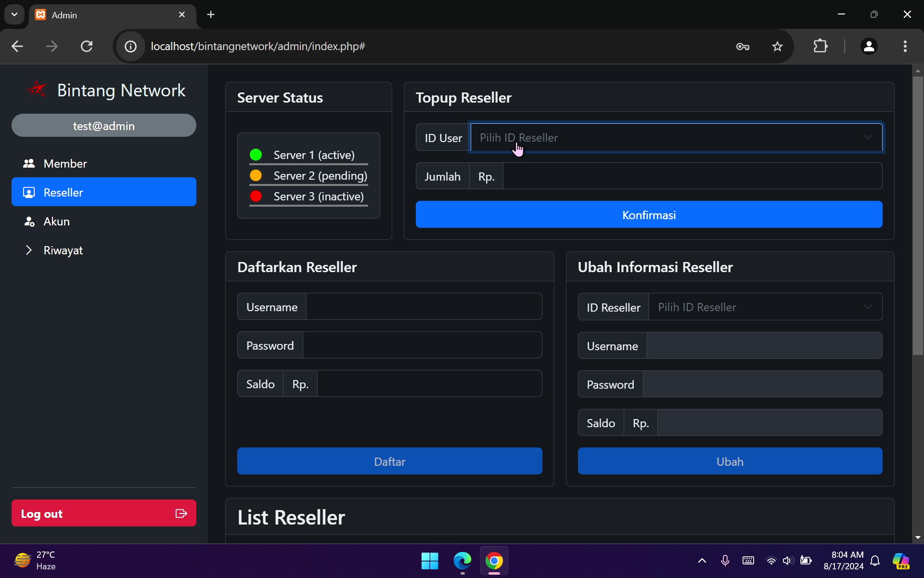
Task: View site information icon in address bar
Action: 130,46
